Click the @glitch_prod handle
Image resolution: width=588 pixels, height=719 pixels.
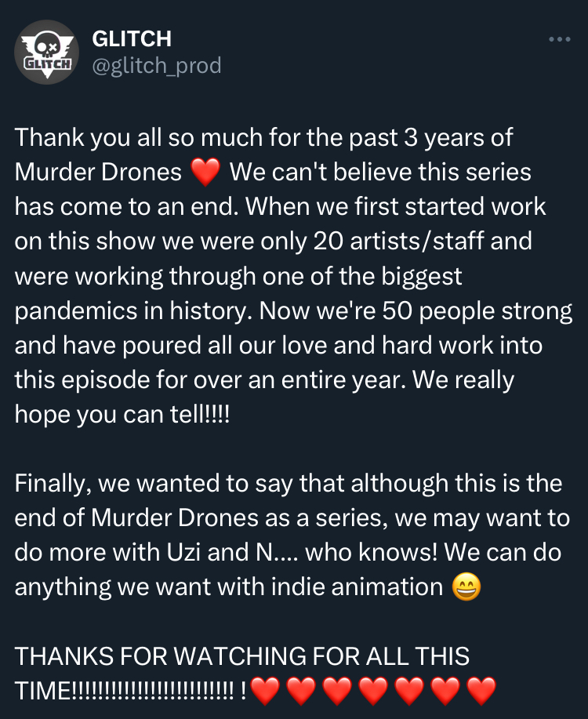coord(157,66)
